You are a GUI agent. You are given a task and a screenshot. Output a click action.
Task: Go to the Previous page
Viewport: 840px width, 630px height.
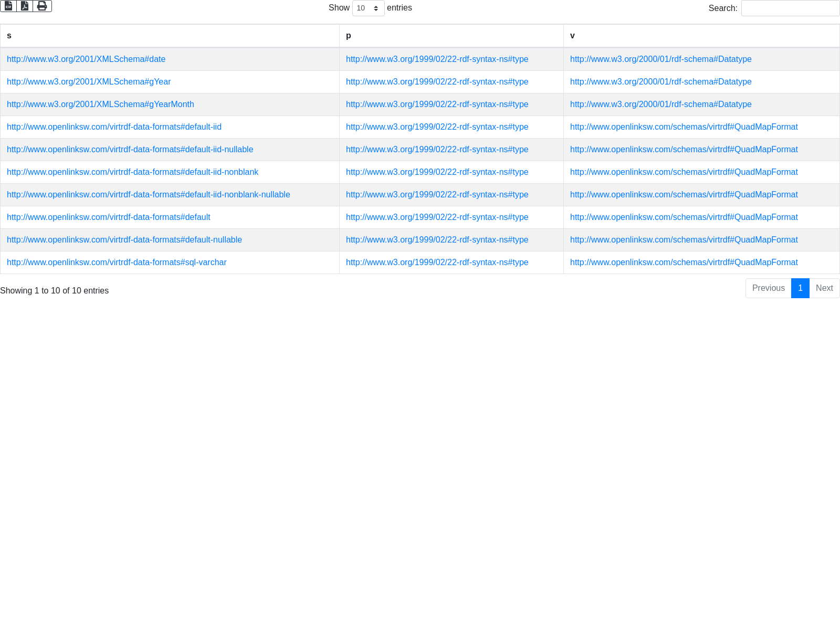[x=768, y=288]
